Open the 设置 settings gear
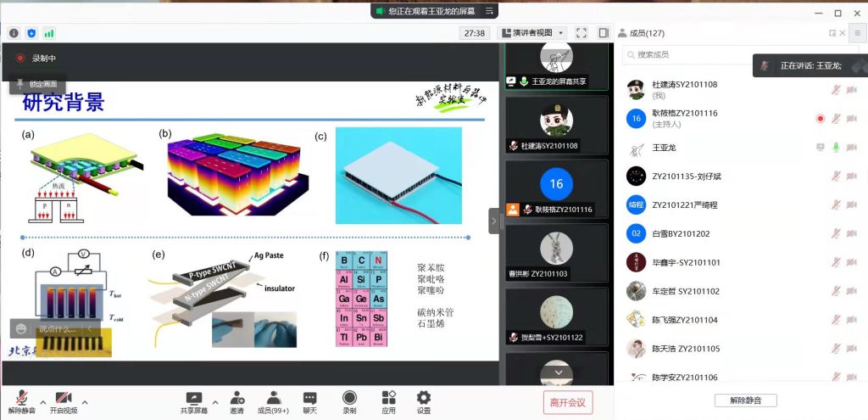Viewport: 868px width, 420px height. 423,402
